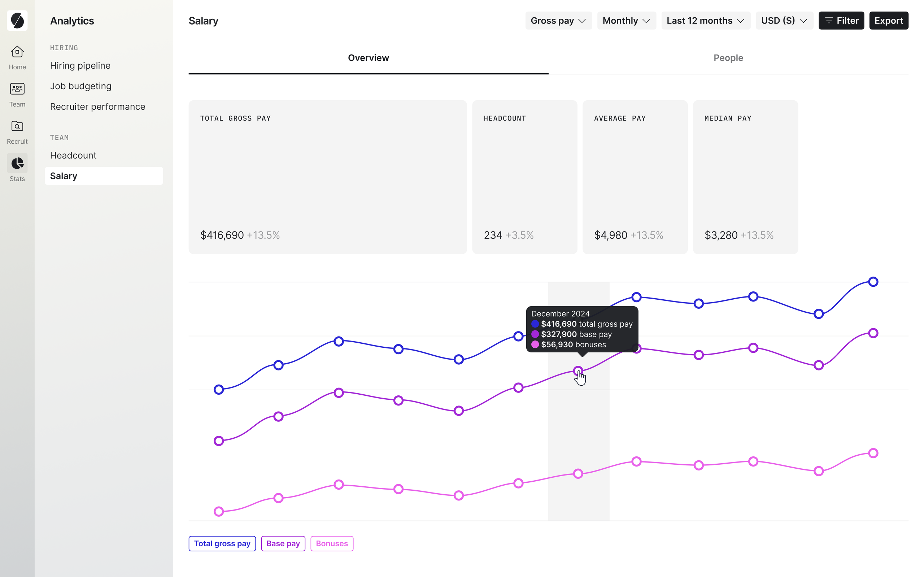Select Salary in Analytics sidebar
This screenshot has width=924, height=577.
104,176
